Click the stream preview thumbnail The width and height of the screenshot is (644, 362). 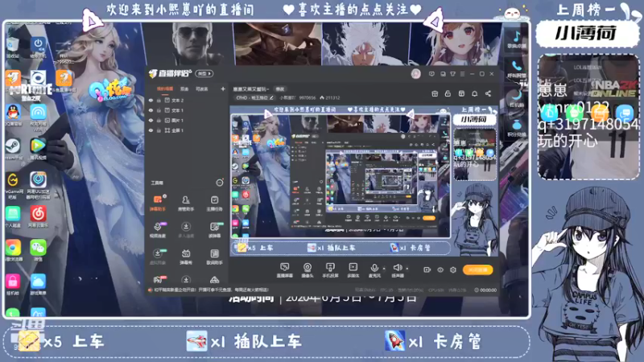click(x=364, y=180)
